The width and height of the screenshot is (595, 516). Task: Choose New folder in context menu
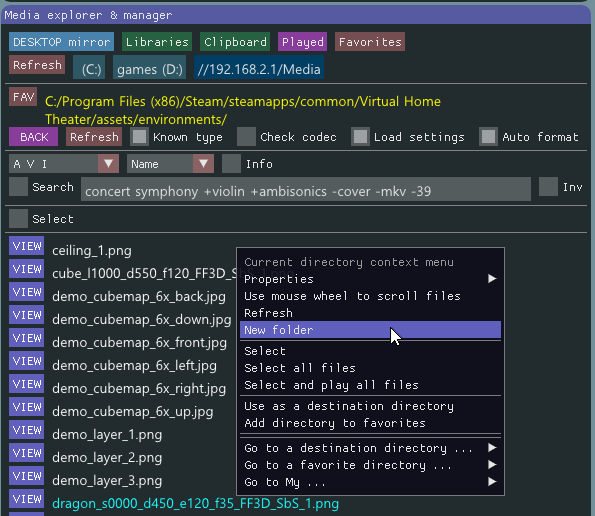(x=370, y=330)
